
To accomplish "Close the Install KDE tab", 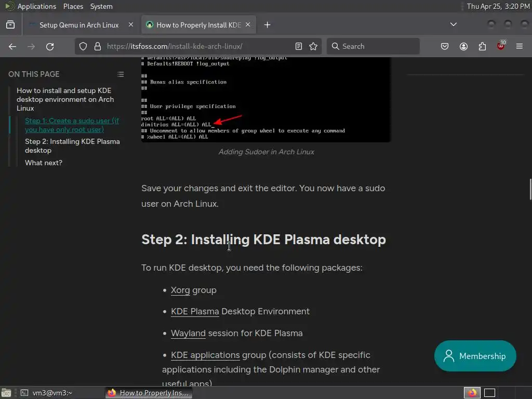I will click(x=248, y=25).
